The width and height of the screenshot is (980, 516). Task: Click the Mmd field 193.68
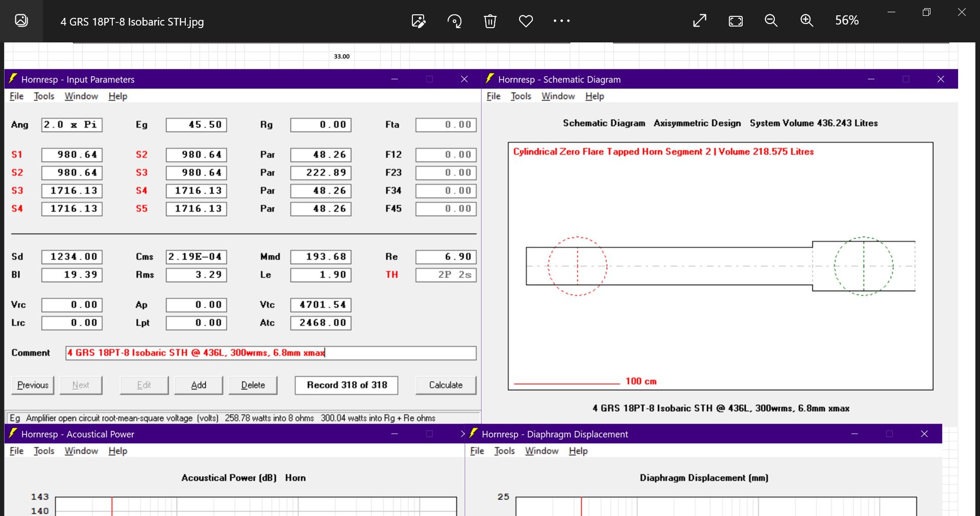tap(321, 256)
